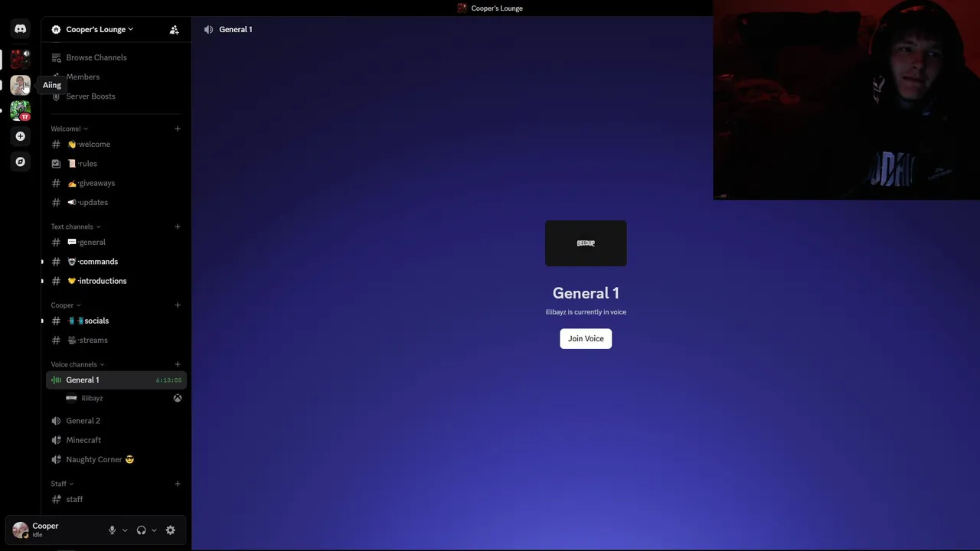
Task: Click the invite people icon in server header
Action: 175,30
